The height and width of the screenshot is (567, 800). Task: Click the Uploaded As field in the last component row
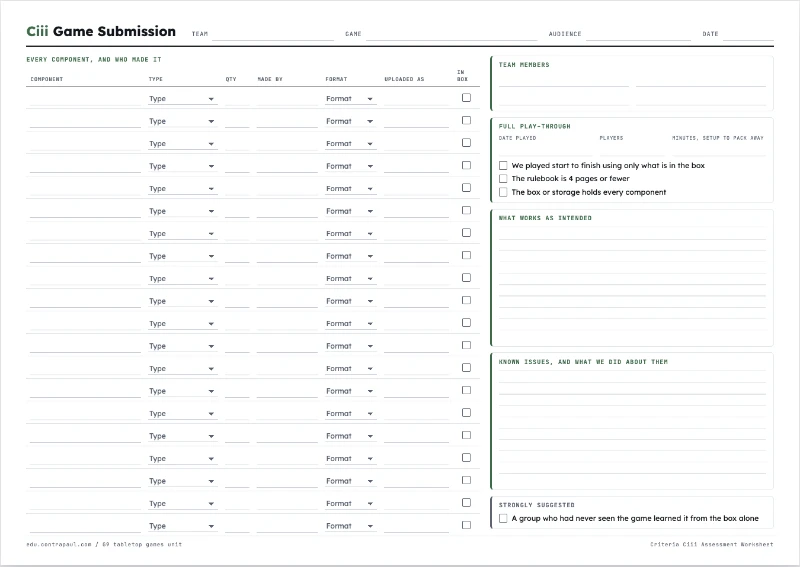point(416,526)
